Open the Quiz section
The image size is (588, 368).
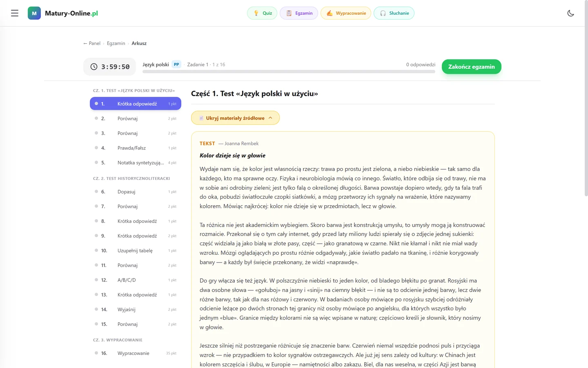point(262,13)
